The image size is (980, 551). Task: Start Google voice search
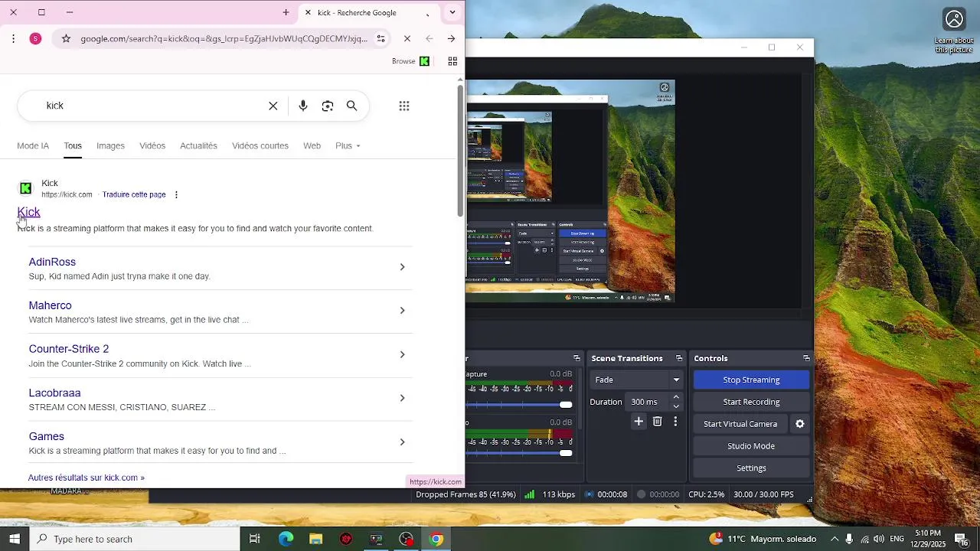(x=303, y=106)
